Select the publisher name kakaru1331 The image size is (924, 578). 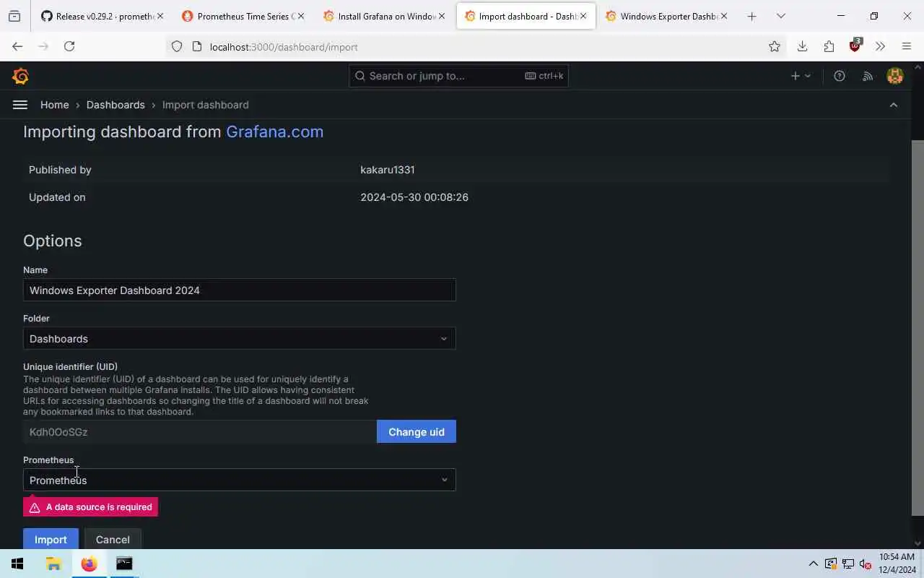coord(388,170)
